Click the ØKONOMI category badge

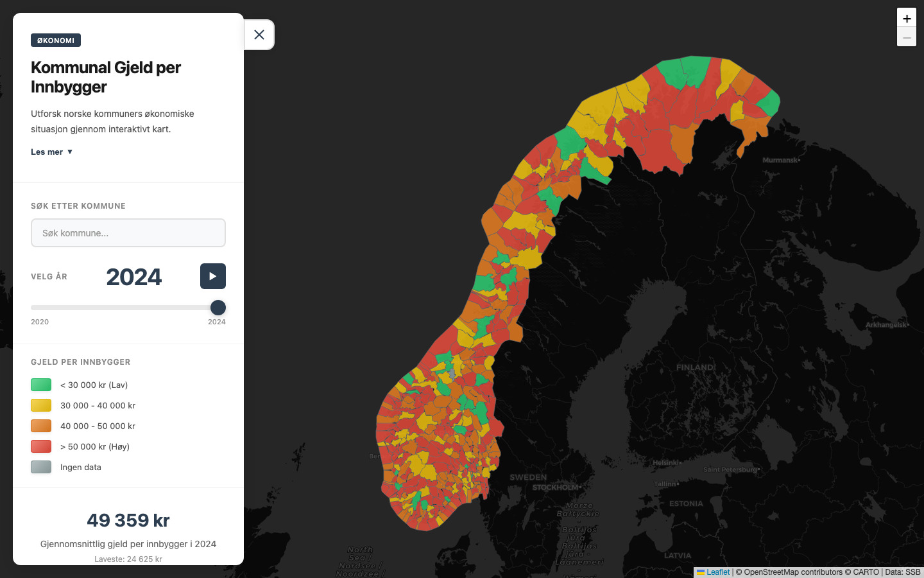[x=55, y=40]
